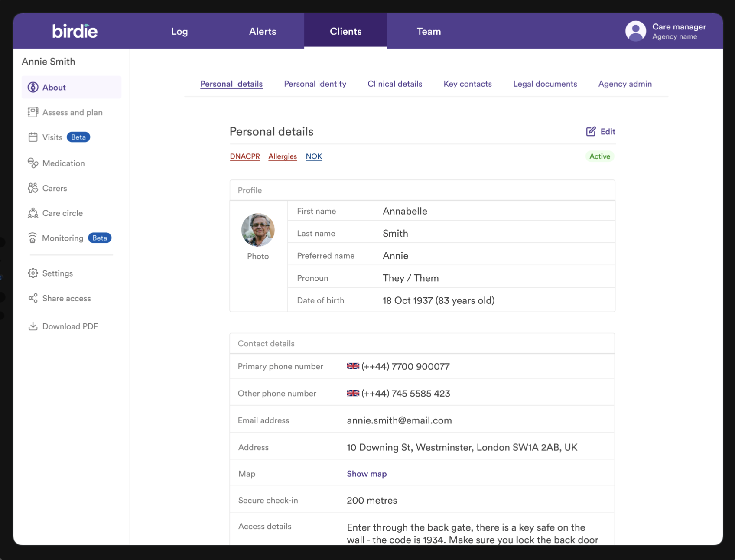Screen dimensions: 735x560
Task: Open the Clinical details sub-tab
Action: (395, 84)
